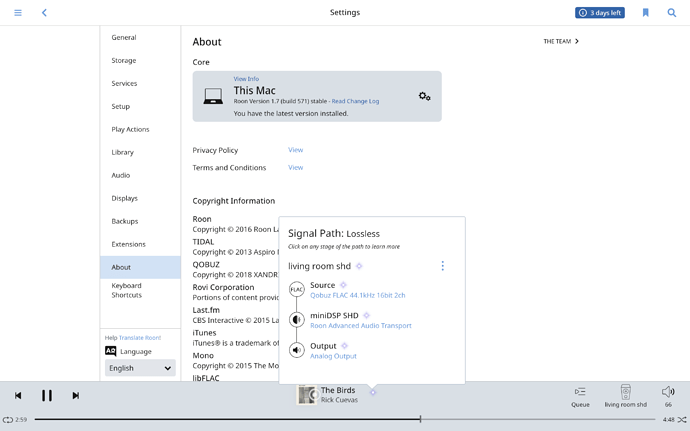Go back with the left arrow
690x431 pixels.
tap(44, 13)
